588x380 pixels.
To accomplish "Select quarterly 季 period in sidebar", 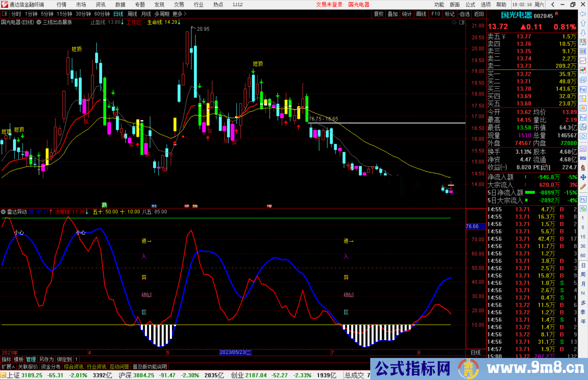I will (583, 312).
